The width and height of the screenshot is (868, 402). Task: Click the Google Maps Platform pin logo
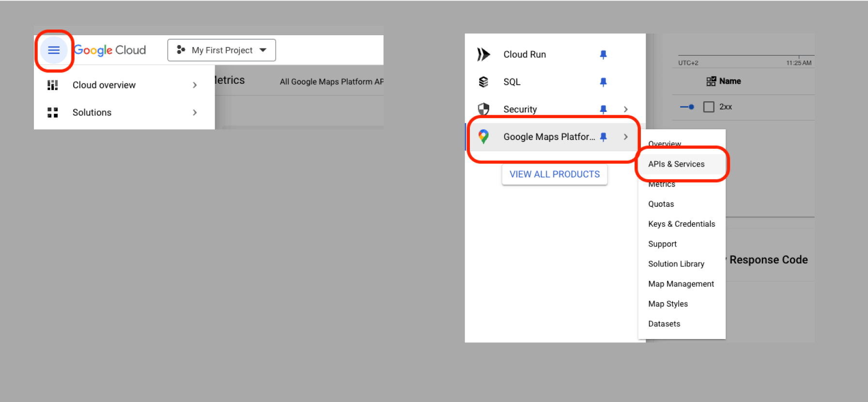click(483, 137)
